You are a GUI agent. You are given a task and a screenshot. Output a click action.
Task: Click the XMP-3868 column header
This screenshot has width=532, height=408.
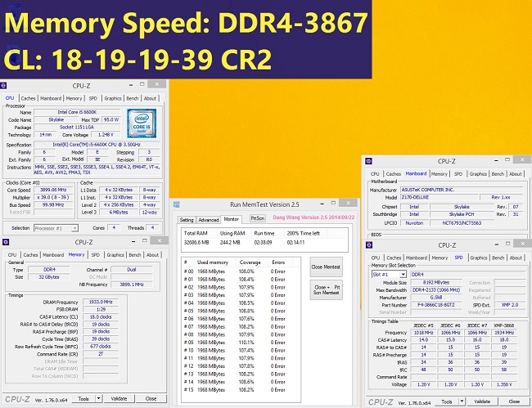coord(504,325)
